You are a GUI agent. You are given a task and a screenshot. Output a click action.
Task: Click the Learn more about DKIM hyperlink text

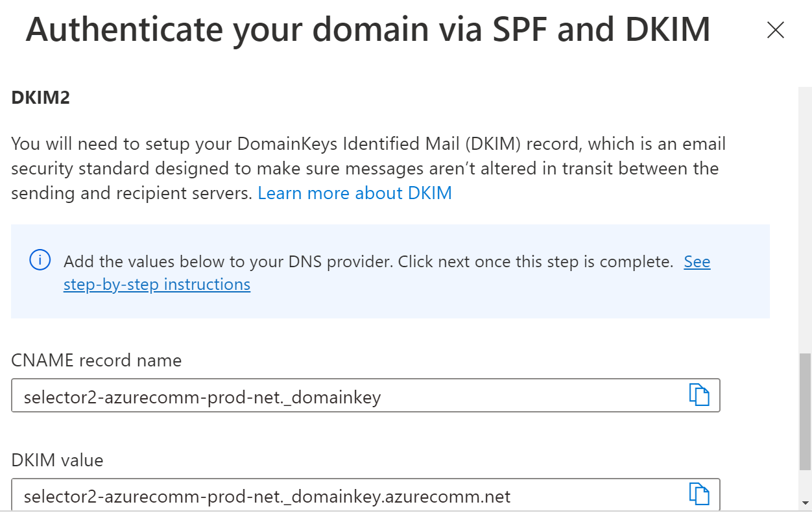pos(355,193)
